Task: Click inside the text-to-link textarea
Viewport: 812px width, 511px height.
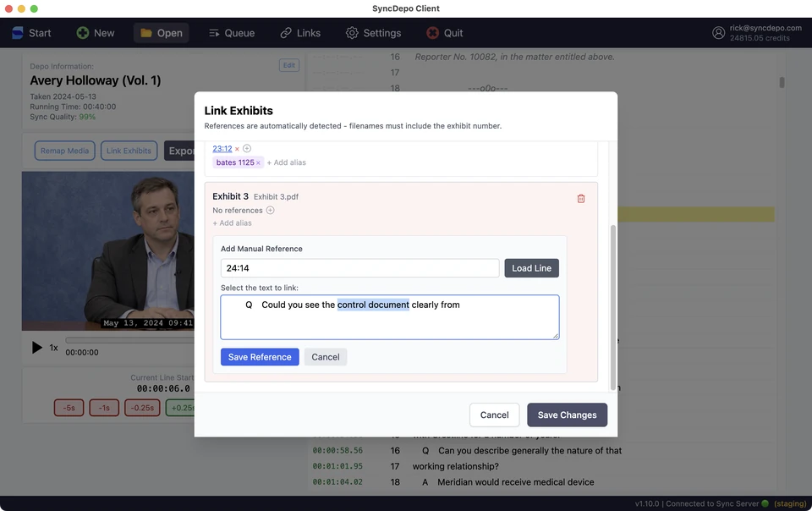Action: [x=389, y=317]
